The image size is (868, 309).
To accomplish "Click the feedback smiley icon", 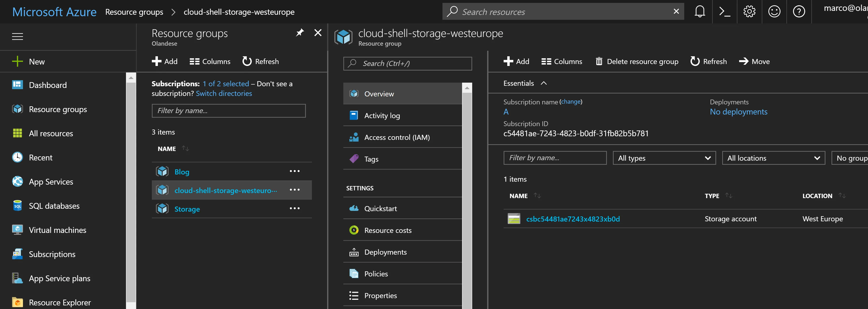I will point(774,12).
